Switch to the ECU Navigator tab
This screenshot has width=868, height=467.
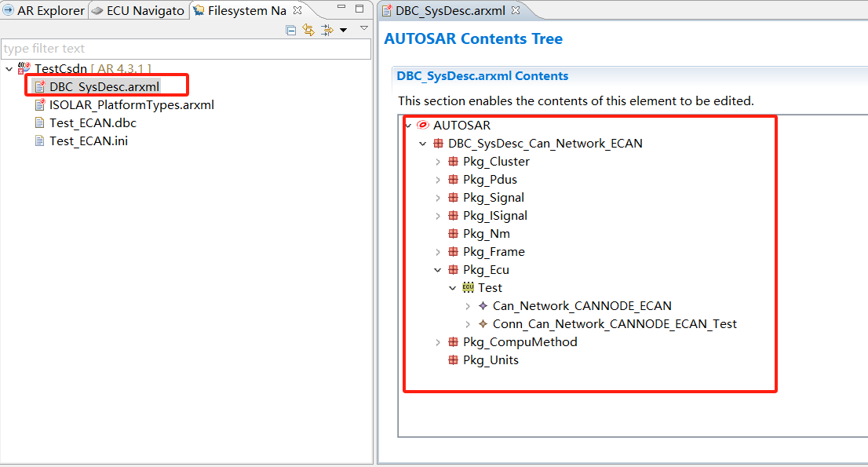(x=138, y=10)
